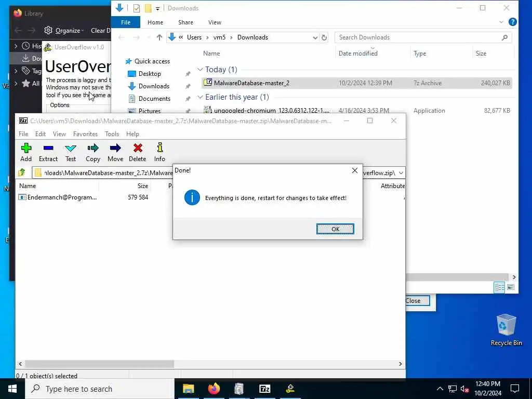Show hidden system tray icons

pos(440,389)
